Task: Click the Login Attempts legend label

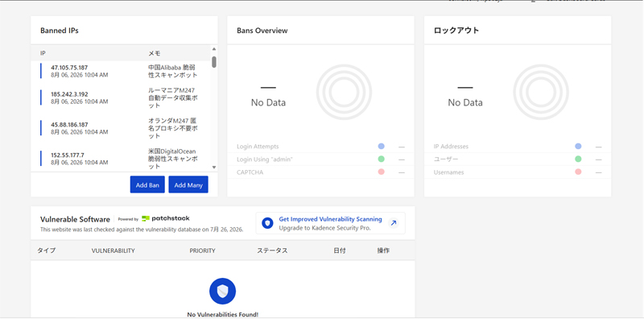Action: click(x=258, y=147)
